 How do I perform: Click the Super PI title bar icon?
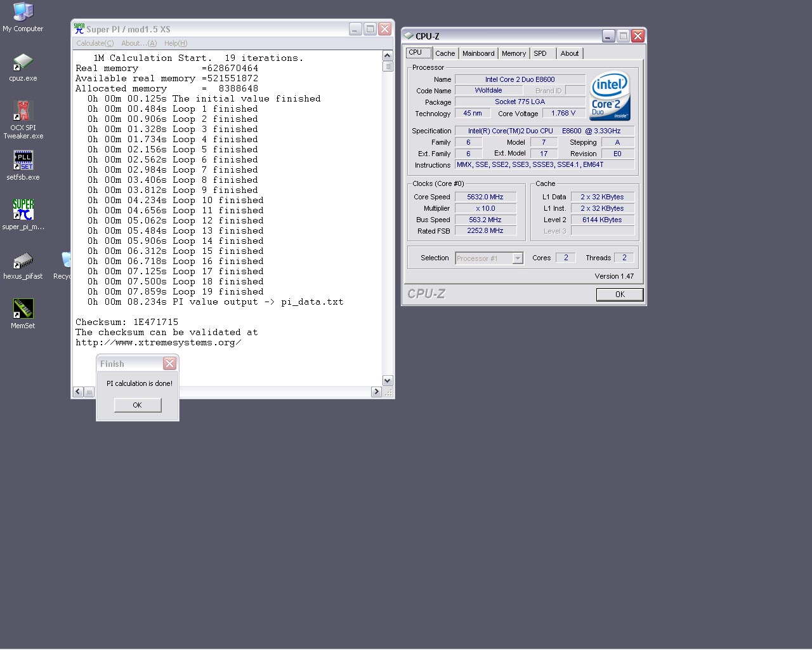[79, 29]
